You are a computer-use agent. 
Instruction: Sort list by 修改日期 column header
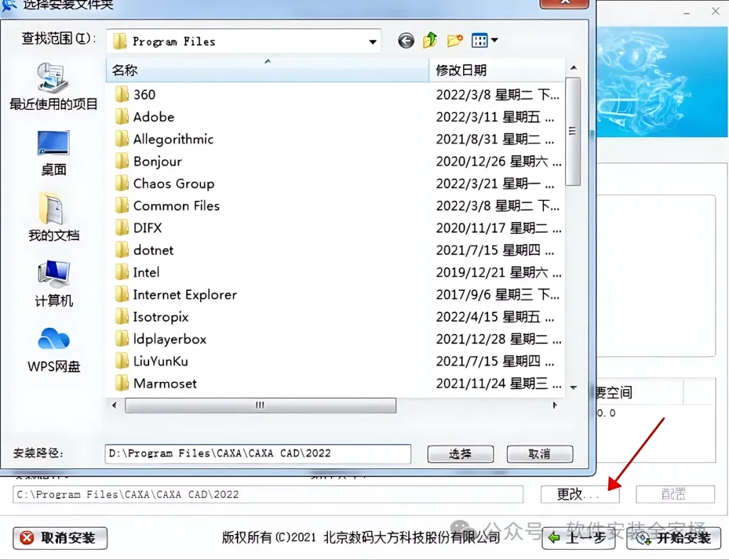coord(497,70)
